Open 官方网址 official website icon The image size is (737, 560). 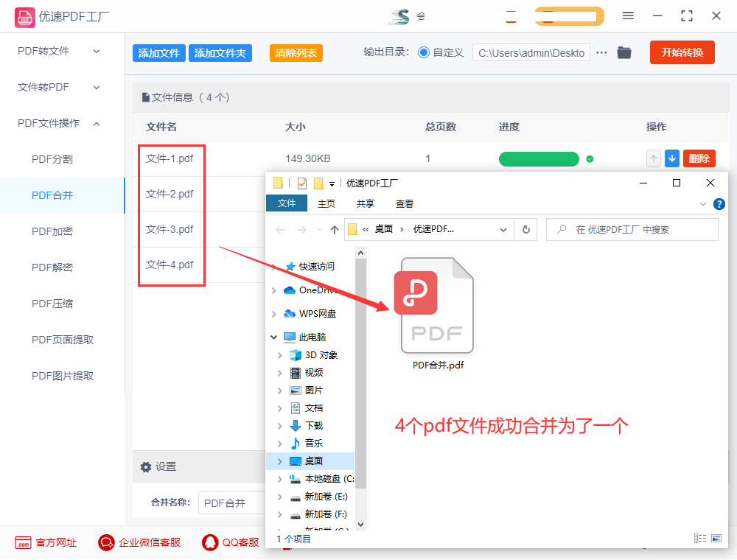coord(23,542)
